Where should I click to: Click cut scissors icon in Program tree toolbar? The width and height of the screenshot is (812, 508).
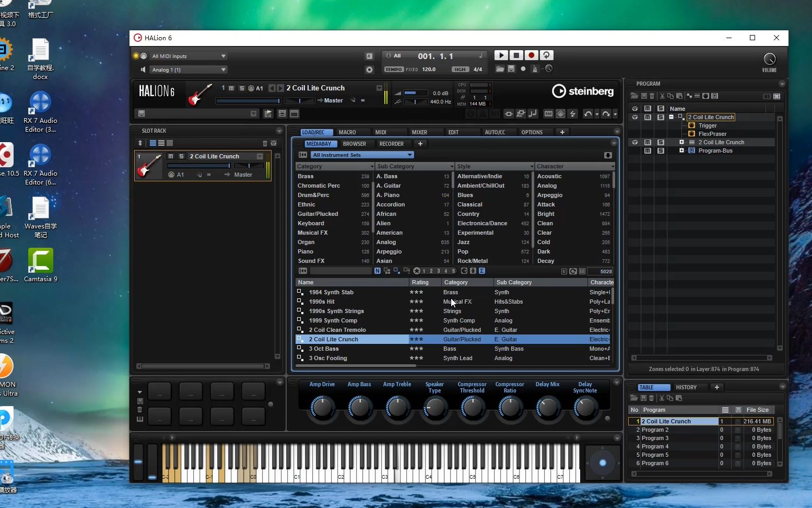click(x=662, y=96)
